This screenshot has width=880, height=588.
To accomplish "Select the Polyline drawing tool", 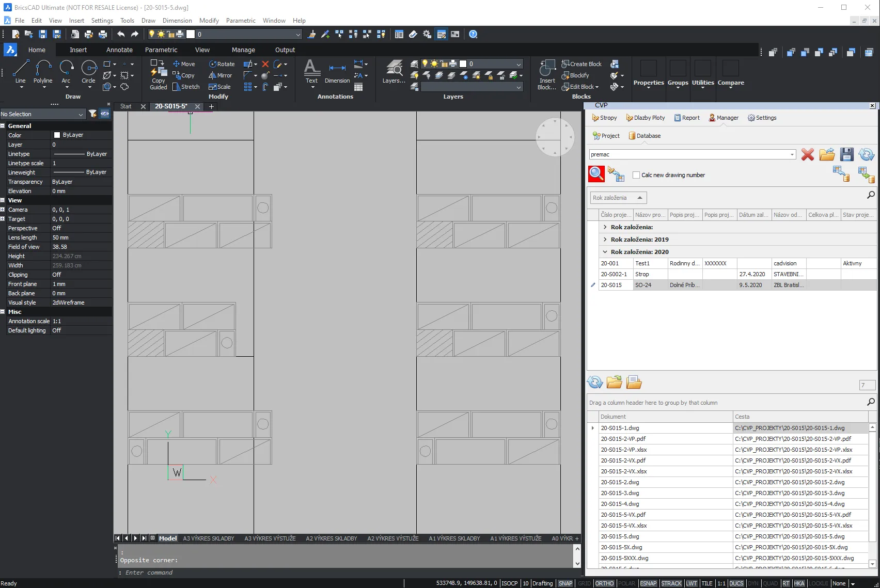I will pyautogui.click(x=43, y=72).
